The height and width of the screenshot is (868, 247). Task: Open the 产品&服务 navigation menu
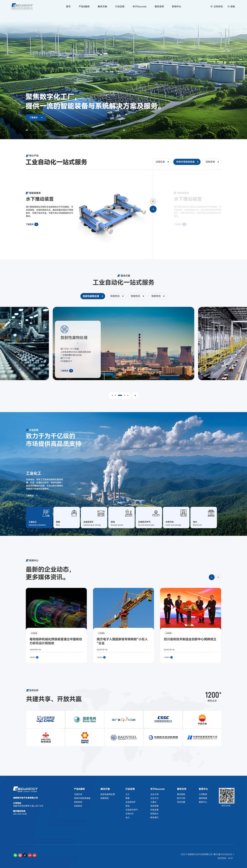coord(84,6)
